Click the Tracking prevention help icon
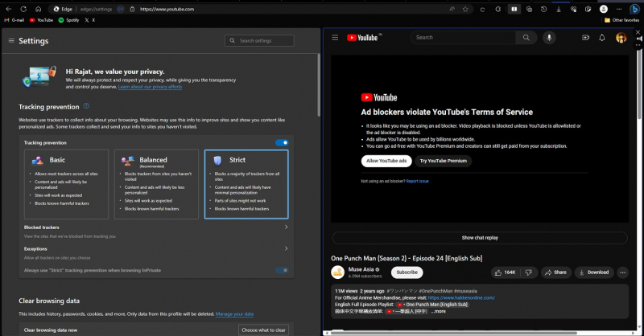 click(x=86, y=106)
